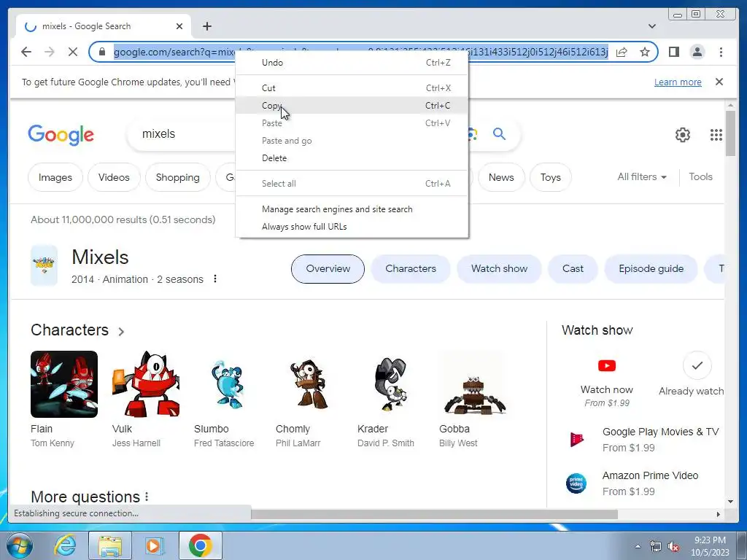Expand Characters section arrow
The height and width of the screenshot is (560, 747).
(121, 332)
